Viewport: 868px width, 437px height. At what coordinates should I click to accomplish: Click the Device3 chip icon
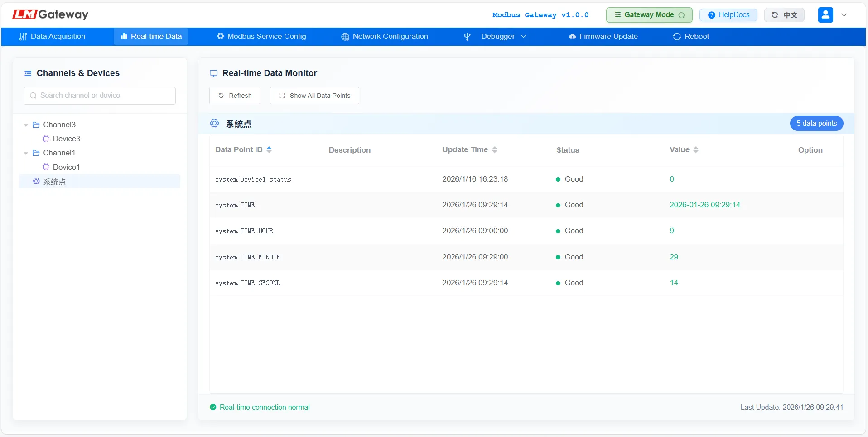(46, 139)
